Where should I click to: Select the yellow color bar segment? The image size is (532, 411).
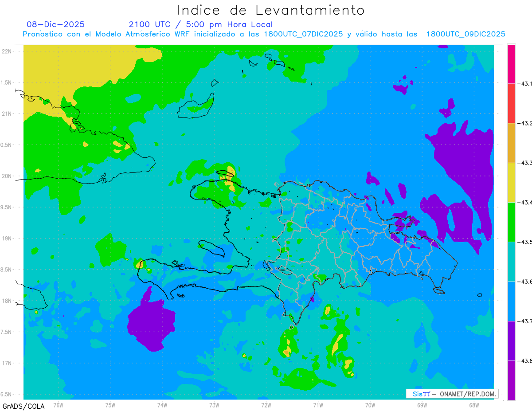point(511,182)
